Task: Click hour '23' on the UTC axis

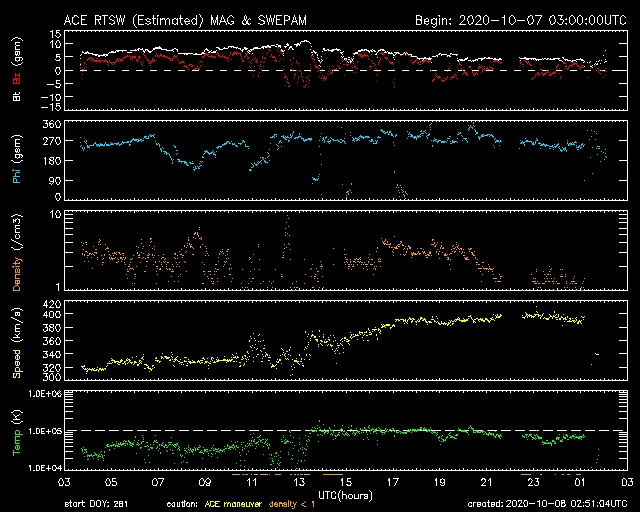Action: pos(533,483)
